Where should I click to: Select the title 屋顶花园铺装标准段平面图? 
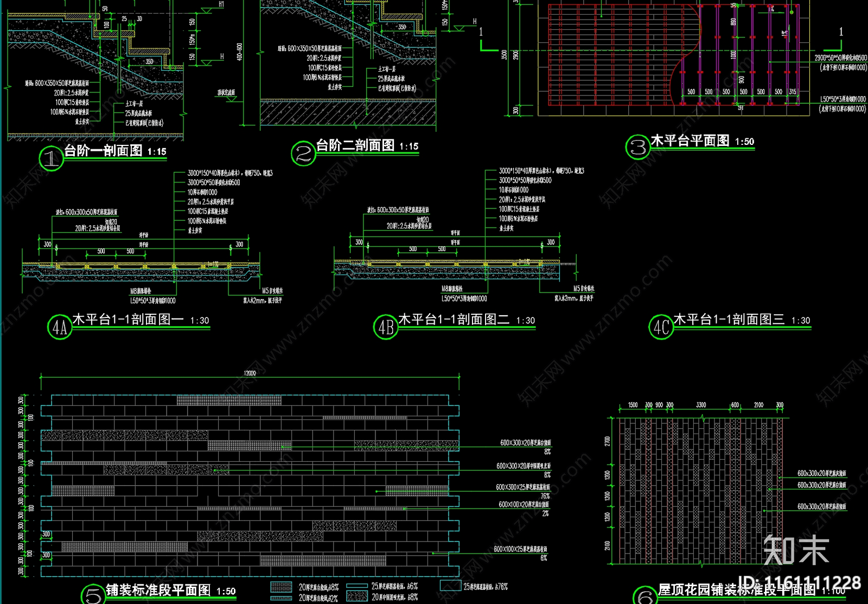pos(737,590)
